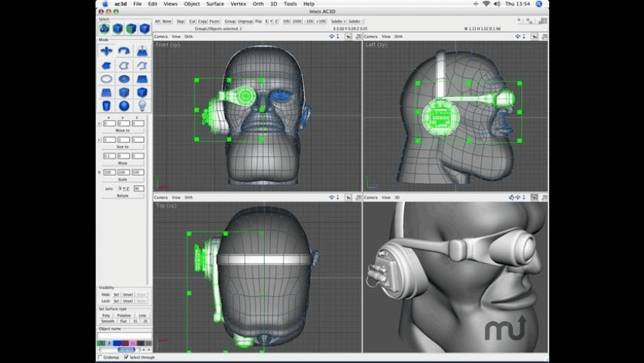644x363 pixels.
Task: Open the volume control in menu bar
Action: point(497,4)
